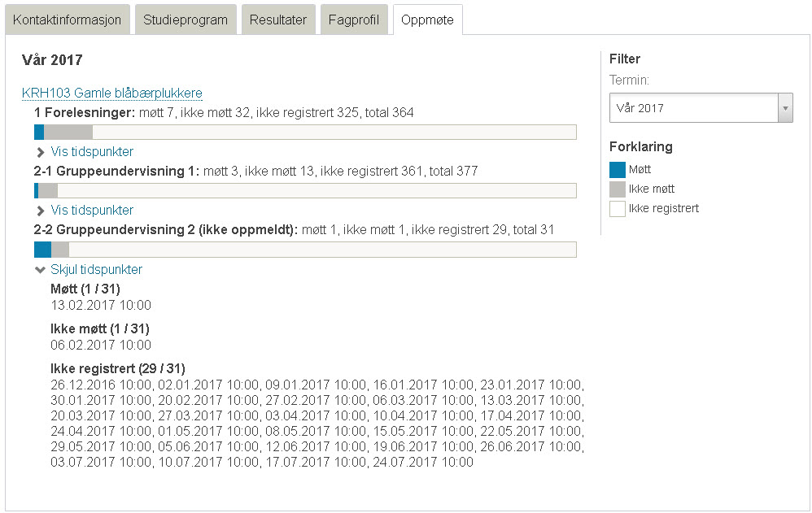The height and width of the screenshot is (513, 812).
Task: Click the Filter heading in the sidebar
Action: [625, 59]
